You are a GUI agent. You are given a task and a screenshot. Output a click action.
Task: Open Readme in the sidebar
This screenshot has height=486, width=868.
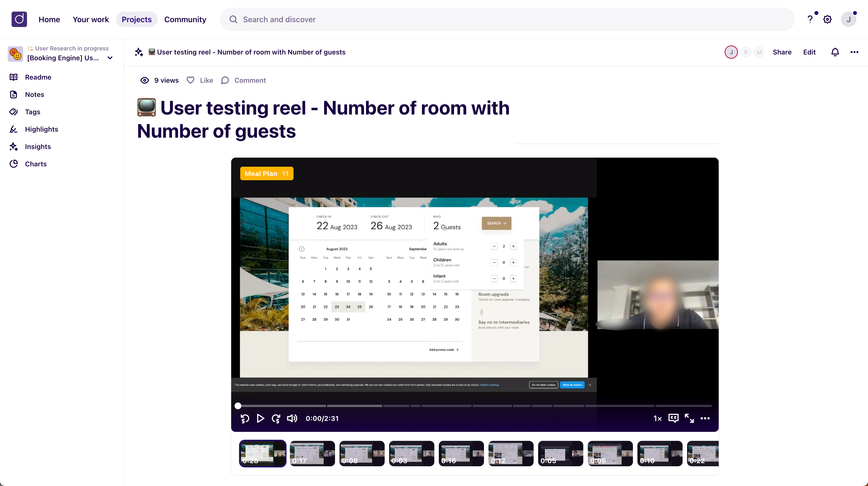38,77
